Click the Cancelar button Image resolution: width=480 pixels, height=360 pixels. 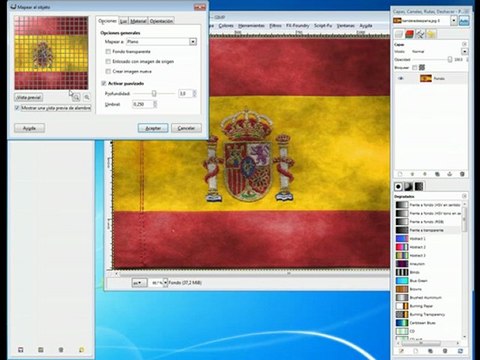coord(186,128)
